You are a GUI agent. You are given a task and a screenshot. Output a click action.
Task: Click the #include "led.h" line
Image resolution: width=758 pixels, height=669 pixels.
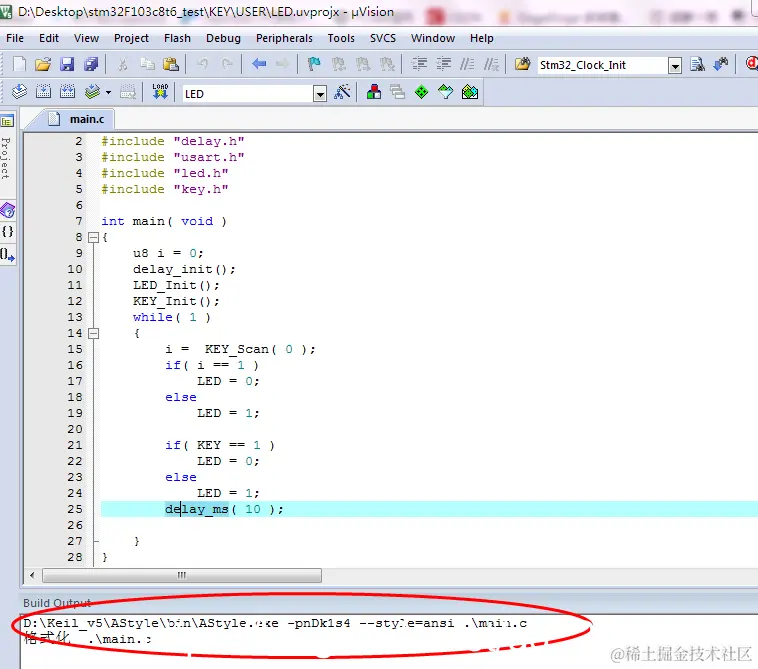point(165,173)
